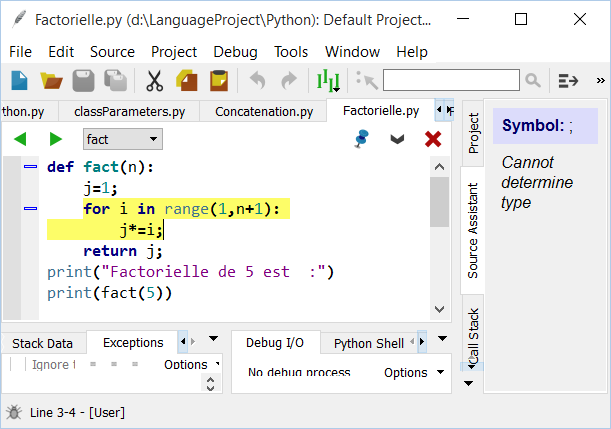
Task: Select the Factorielle.py tab
Action: [x=381, y=111]
